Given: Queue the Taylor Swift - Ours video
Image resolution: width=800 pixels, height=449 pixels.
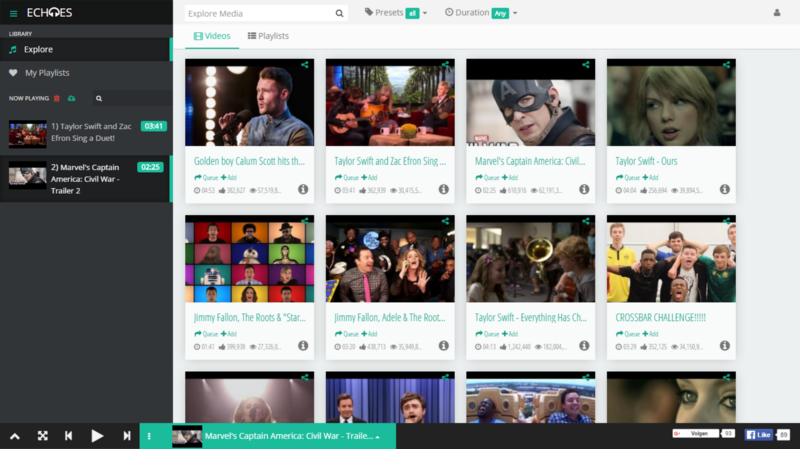Looking at the screenshot, I should point(628,178).
